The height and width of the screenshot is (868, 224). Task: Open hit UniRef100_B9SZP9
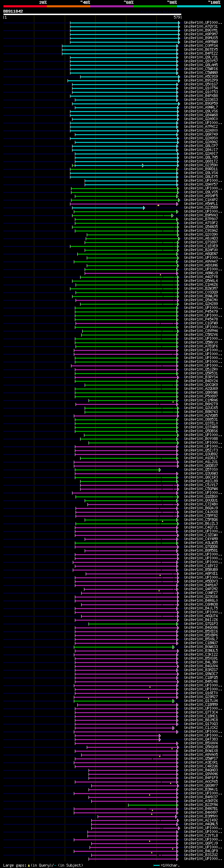(x=201, y=81)
